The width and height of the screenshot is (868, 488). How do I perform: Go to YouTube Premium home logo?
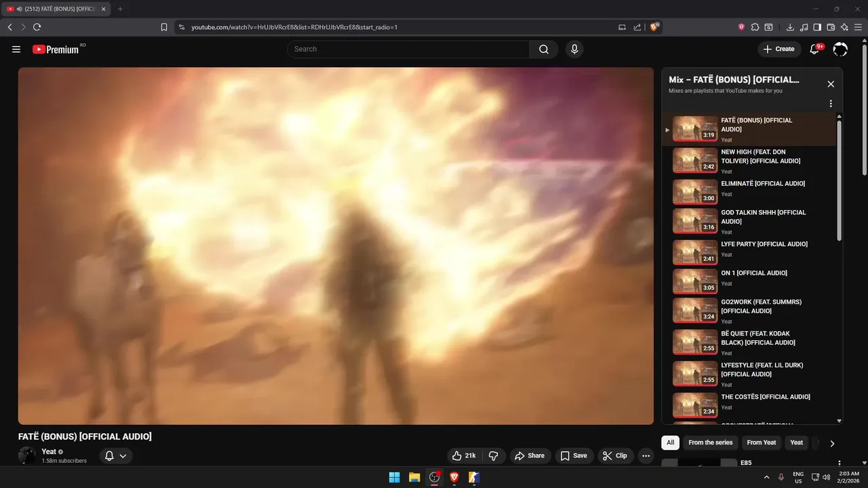56,49
